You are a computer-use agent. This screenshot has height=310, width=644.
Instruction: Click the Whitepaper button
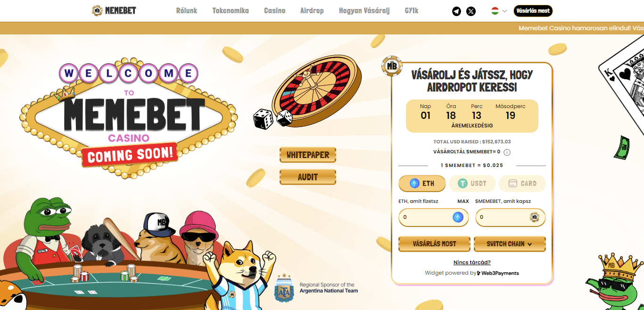pyautogui.click(x=308, y=155)
